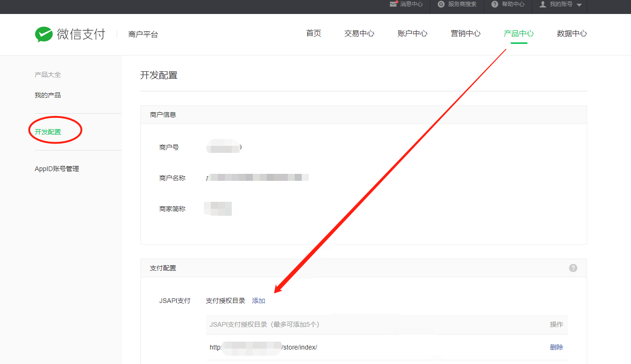Select the 产品中心 navigation tab
Image resolution: width=631 pixels, height=364 pixels.
(x=519, y=34)
